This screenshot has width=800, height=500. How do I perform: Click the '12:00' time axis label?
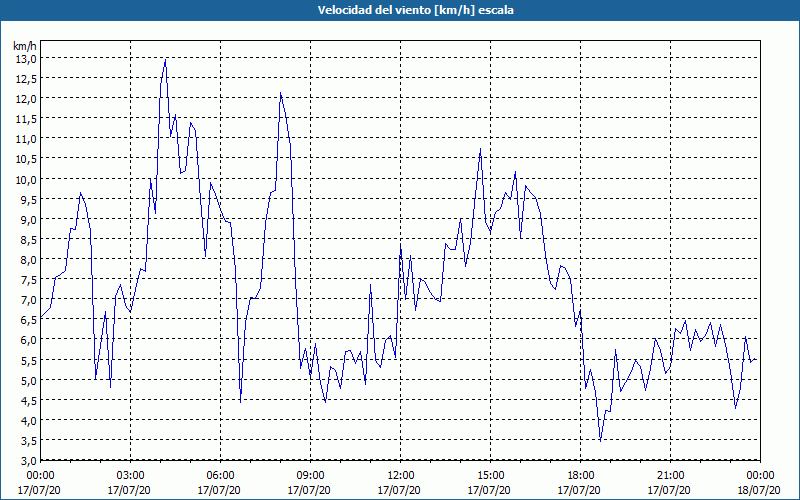(401, 476)
